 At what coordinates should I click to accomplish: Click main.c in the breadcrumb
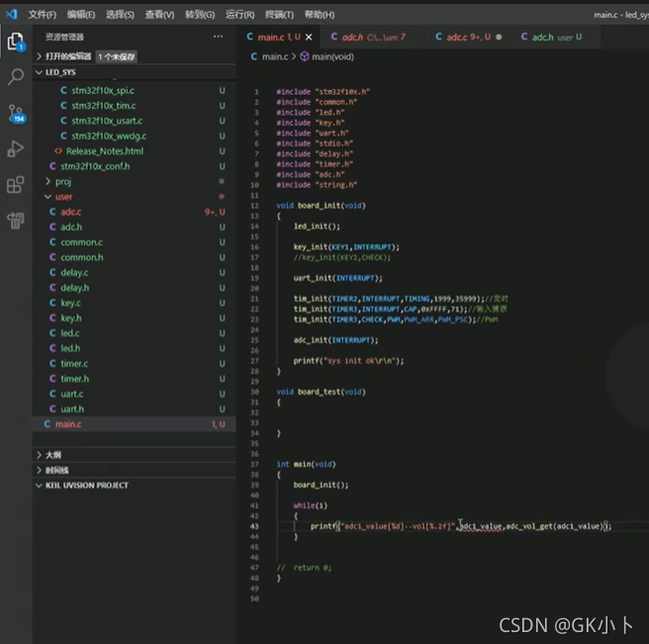(x=275, y=56)
